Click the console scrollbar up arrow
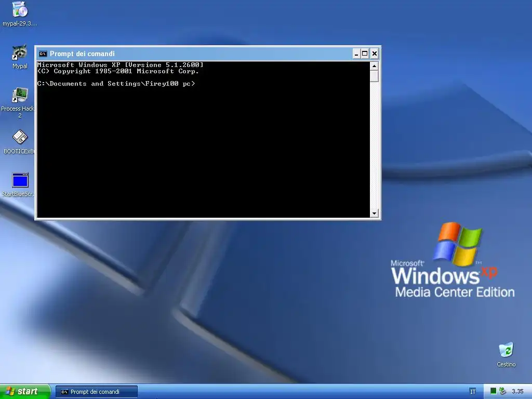 pos(374,66)
